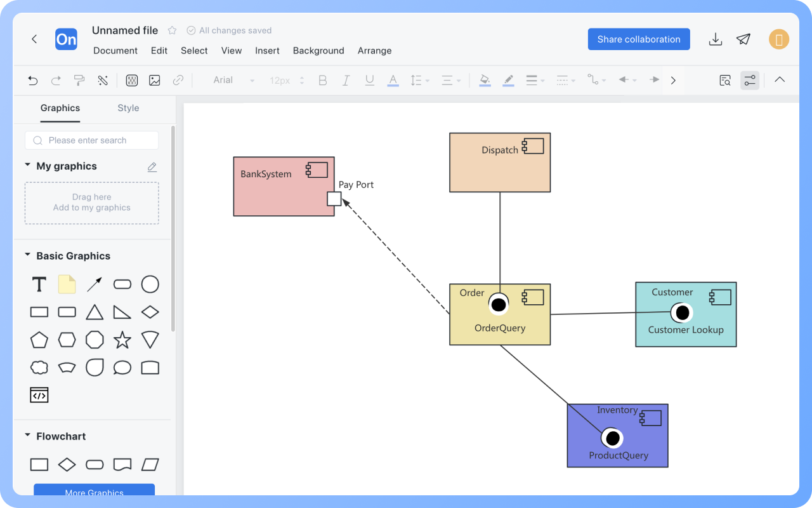Open the View menu
Image resolution: width=812 pixels, height=508 pixels.
(232, 51)
